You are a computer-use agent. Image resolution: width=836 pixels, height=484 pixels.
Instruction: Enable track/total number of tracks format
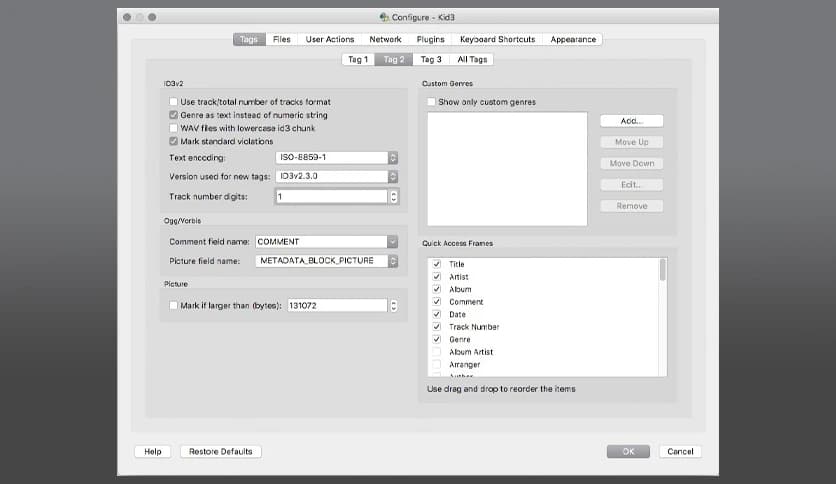173,101
